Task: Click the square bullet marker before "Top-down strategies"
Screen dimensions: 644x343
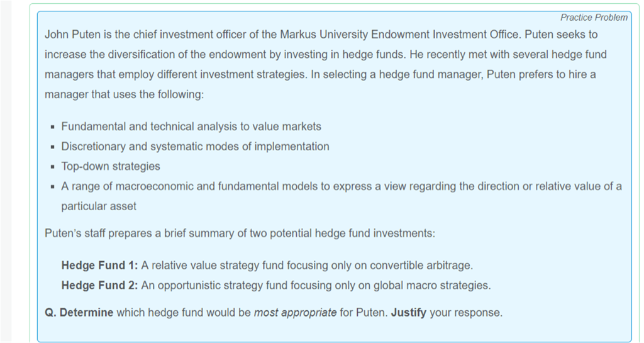Action: click(53, 167)
